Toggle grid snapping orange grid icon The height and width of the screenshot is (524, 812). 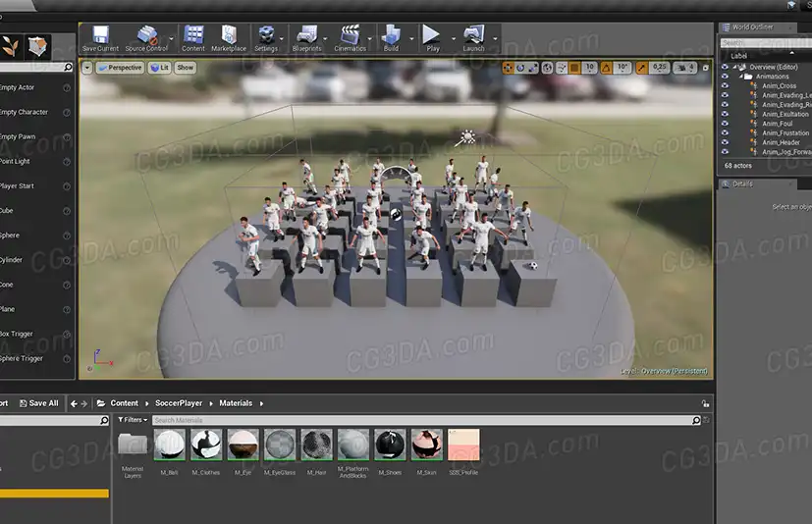click(574, 68)
